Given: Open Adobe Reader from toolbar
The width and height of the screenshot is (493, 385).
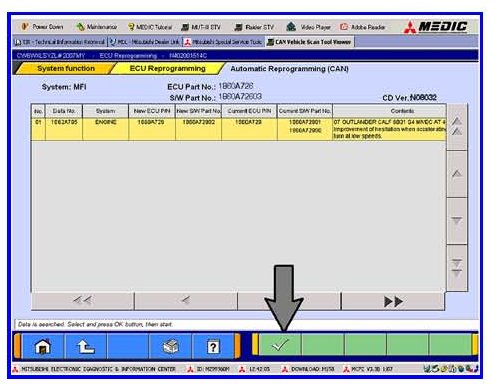Looking at the screenshot, I should [363, 27].
